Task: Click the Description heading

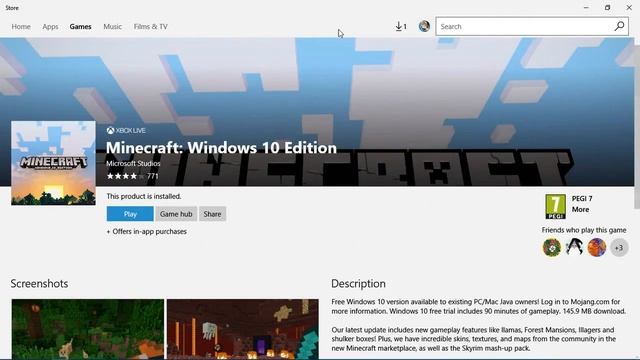Action: tap(358, 284)
